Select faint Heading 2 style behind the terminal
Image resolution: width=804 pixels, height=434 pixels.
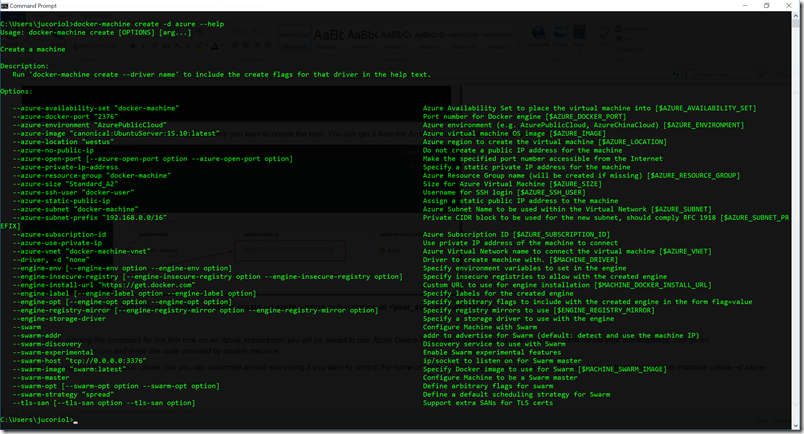click(362, 38)
